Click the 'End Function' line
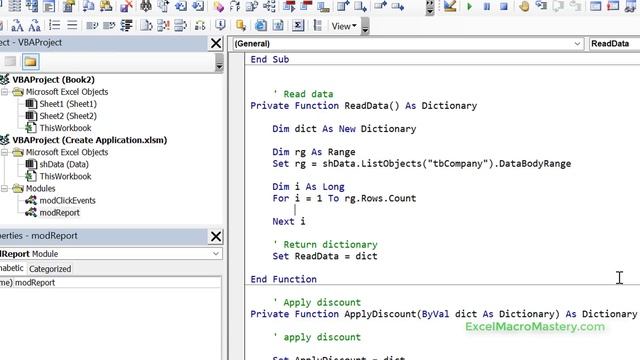The height and width of the screenshot is (360, 640). 283,279
